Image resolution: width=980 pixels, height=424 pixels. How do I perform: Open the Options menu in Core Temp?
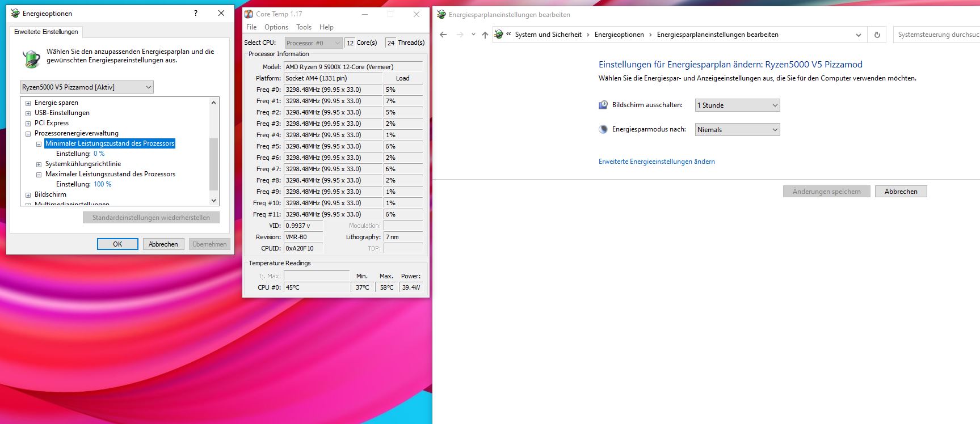(x=276, y=27)
